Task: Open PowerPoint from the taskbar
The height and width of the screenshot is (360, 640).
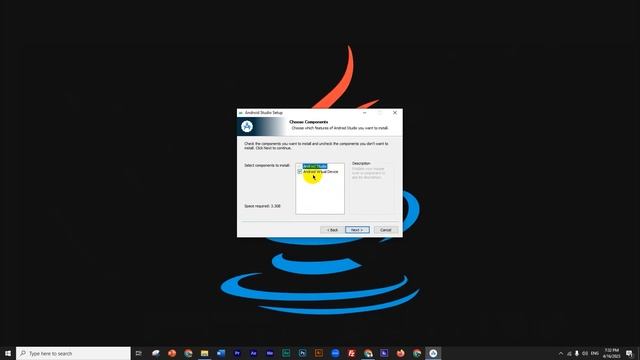Action: [x=172, y=353]
